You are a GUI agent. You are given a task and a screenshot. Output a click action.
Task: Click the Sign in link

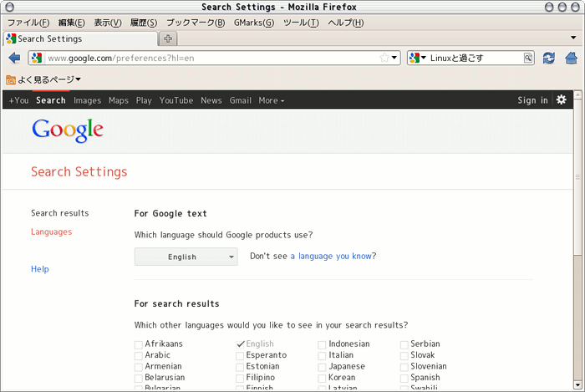point(532,100)
